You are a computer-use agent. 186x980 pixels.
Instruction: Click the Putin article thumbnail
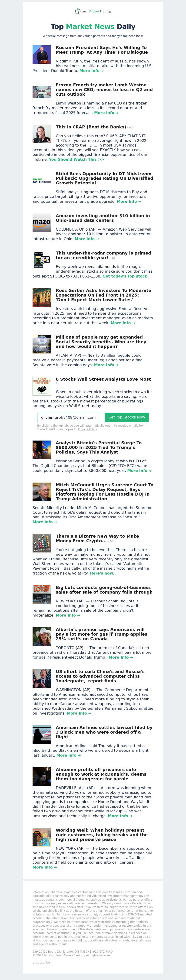[42, 55]
